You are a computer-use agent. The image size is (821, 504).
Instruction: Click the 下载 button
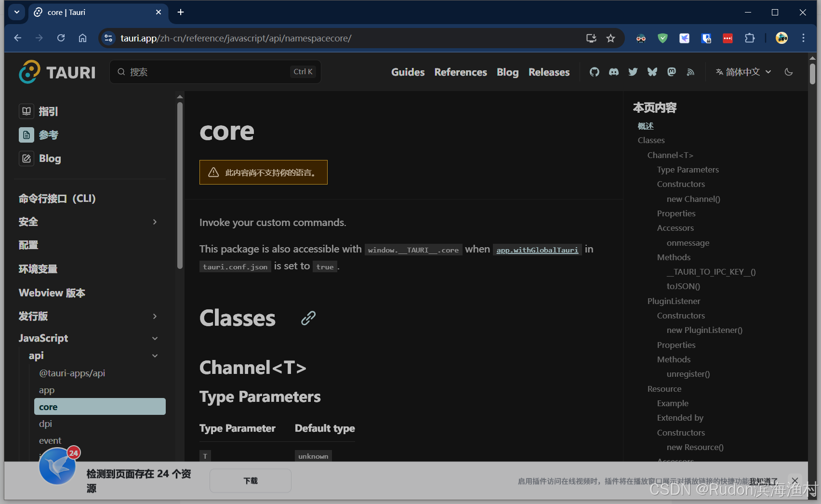coord(251,480)
